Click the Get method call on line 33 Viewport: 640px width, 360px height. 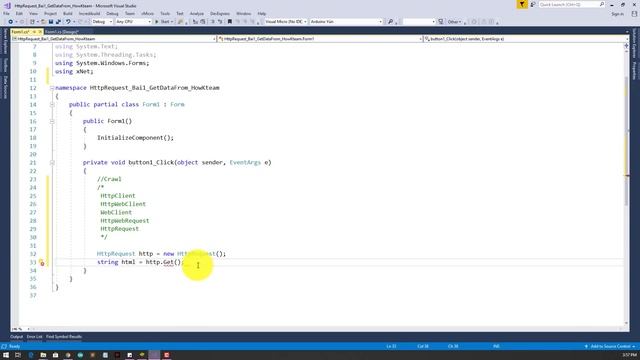pos(168,262)
